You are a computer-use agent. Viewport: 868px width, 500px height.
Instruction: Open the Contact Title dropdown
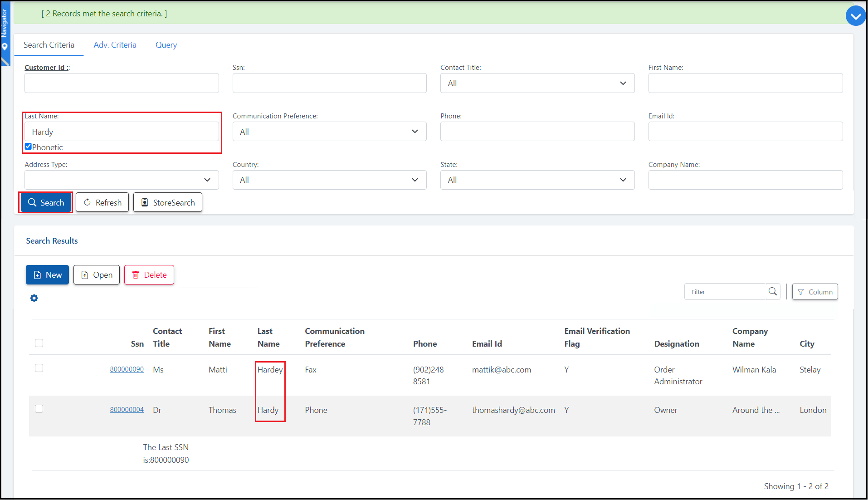[x=537, y=83]
